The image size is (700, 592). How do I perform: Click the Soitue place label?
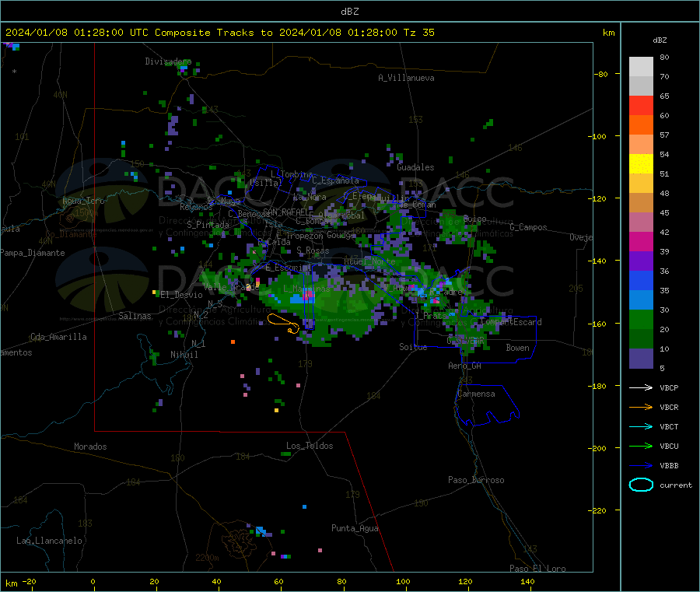[413, 347]
